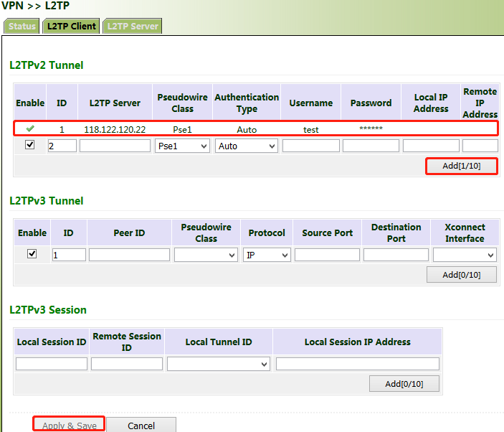Click the Remote Session ID input field
The image size is (504, 432).
click(x=127, y=364)
